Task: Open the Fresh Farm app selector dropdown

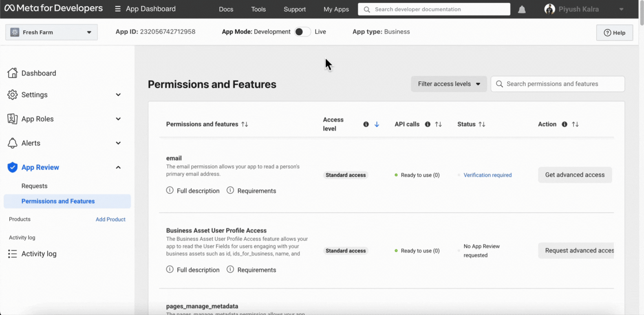Action: pos(52,32)
